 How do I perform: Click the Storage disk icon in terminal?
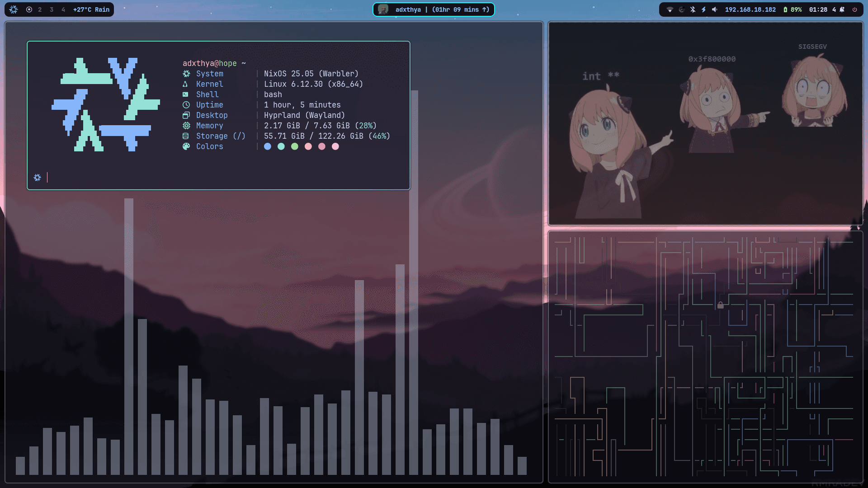click(x=185, y=136)
